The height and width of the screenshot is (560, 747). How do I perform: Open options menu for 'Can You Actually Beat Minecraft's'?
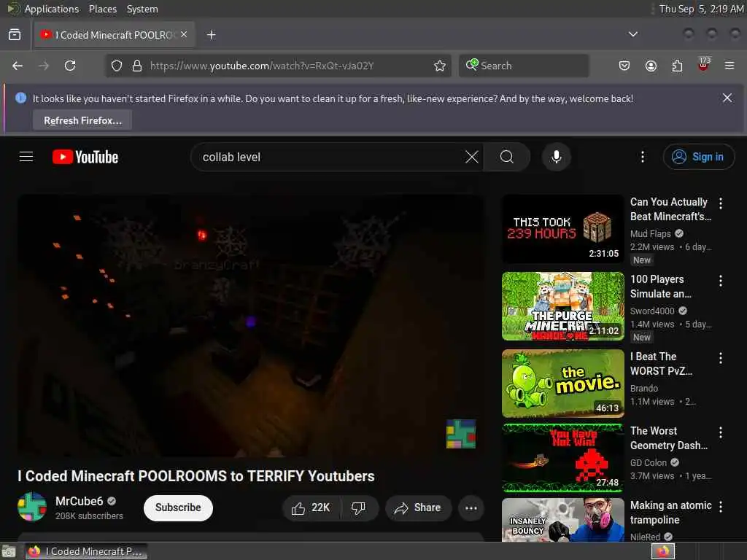(720, 203)
